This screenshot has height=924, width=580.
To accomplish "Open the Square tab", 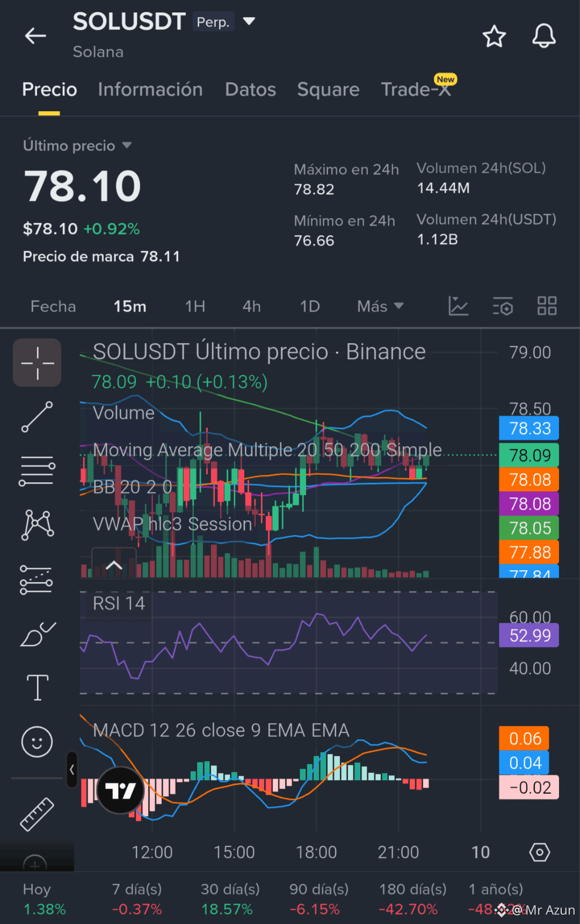I will 328,89.
